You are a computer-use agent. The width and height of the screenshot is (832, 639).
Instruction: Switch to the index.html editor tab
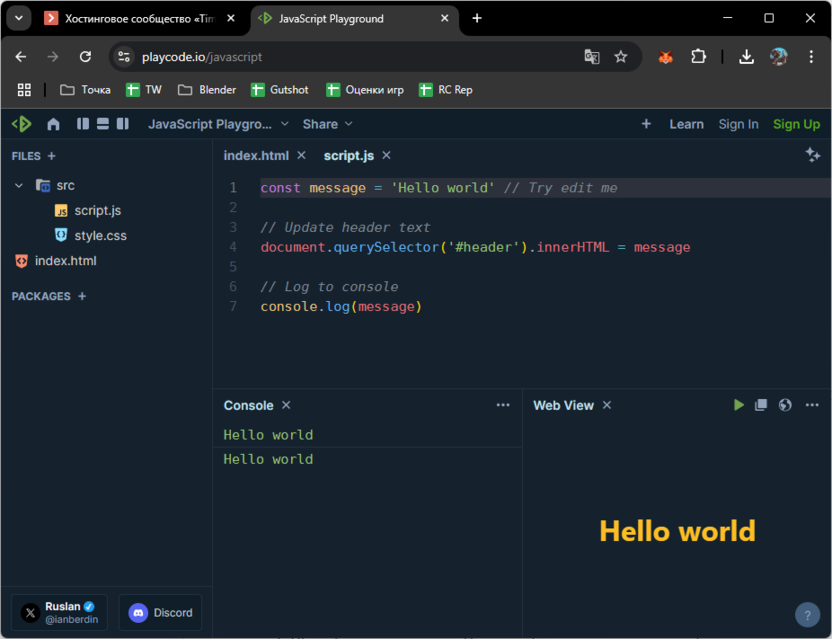coord(256,155)
